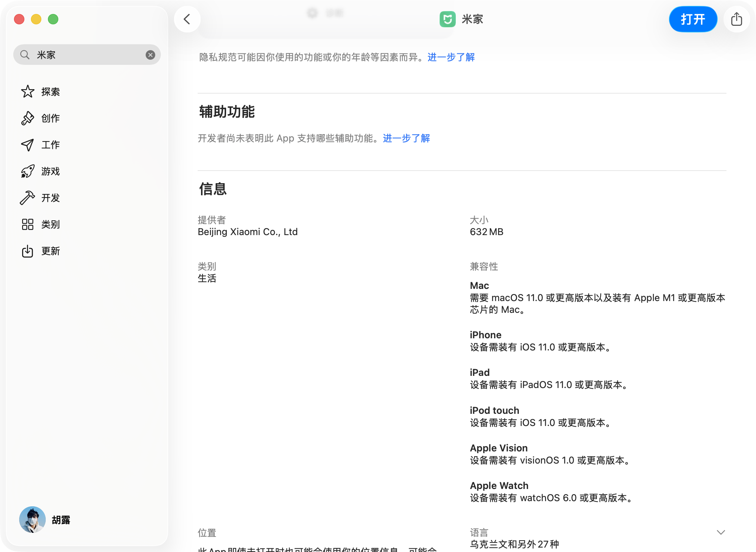Click the back chevron button

pyautogui.click(x=187, y=19)
